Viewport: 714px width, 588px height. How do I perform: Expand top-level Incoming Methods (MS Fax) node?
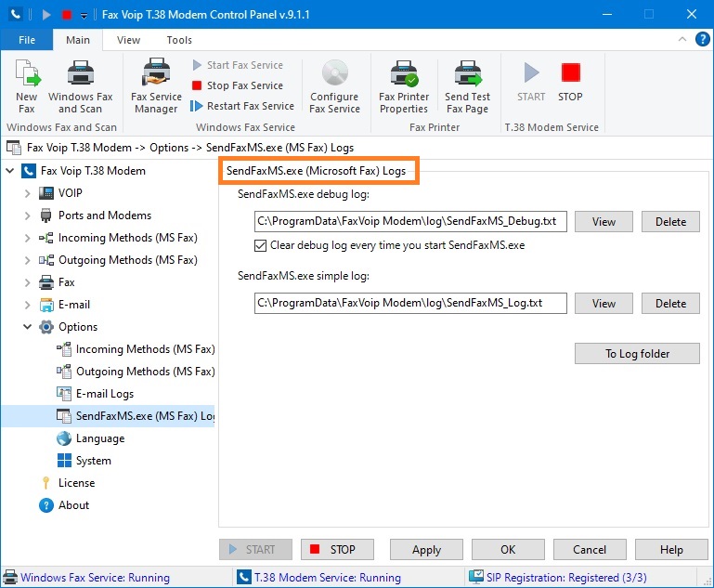pos(27,238)
